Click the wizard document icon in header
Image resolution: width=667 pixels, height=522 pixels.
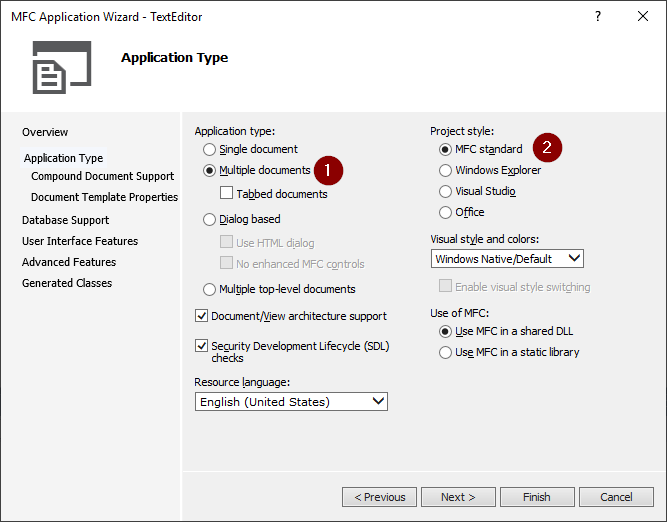click(x=61, y=68)
